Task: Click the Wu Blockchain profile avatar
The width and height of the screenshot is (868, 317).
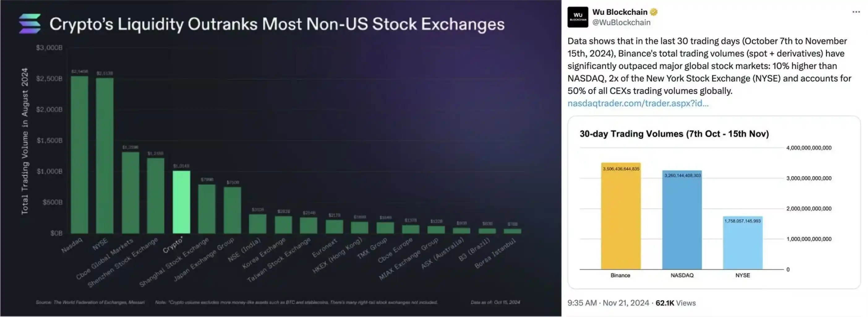Action: coord(578,17)
